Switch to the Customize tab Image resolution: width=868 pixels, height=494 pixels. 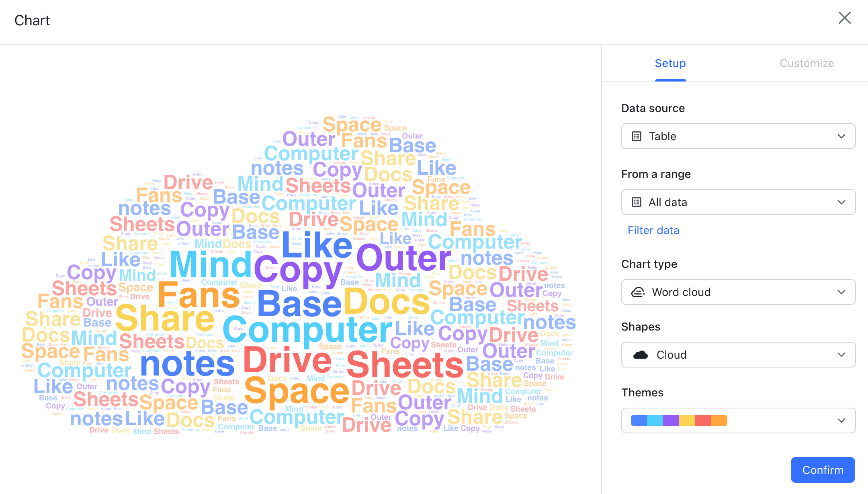(x=807, y=63)
